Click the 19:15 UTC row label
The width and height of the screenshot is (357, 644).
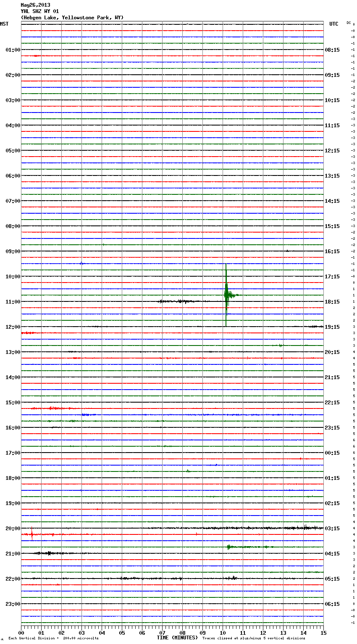tap(332, 327)
